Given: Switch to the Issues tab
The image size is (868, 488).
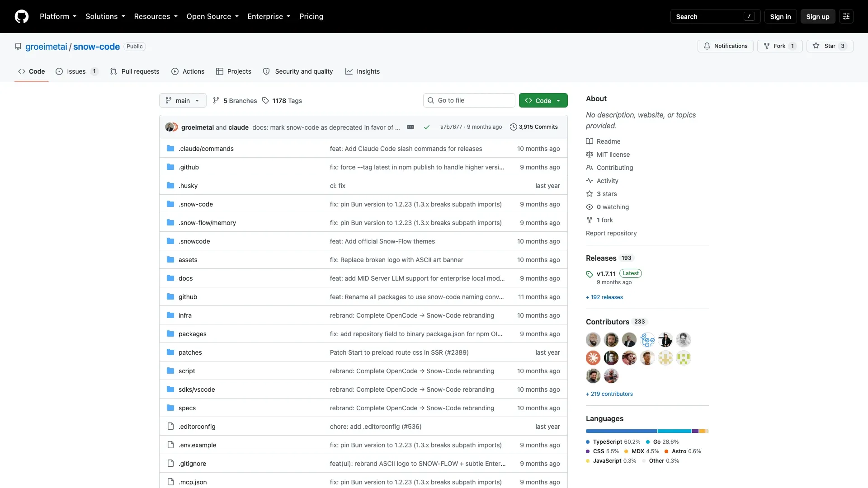Looking at the screenshot, I should [x=77, y=71].
